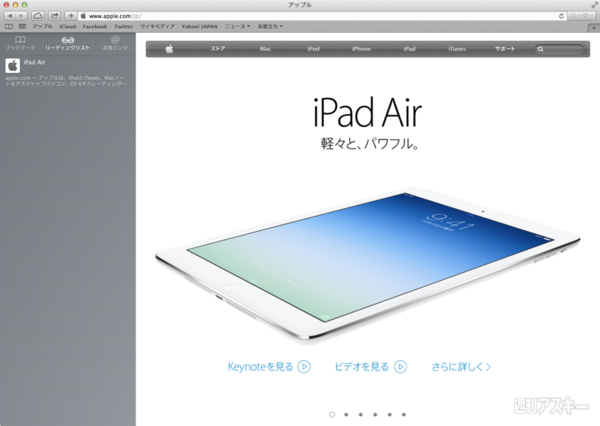Open Mac in Apple navigation bar

point(265,49)
